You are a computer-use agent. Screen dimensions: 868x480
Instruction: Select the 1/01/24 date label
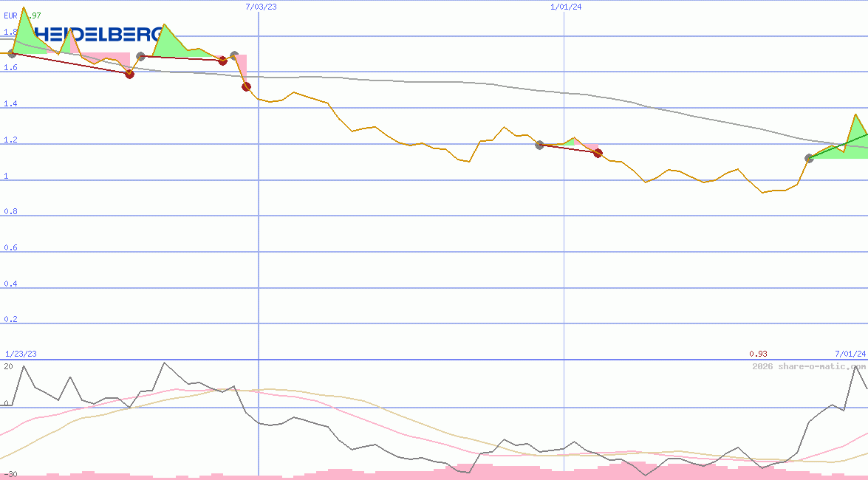(566, 7)
